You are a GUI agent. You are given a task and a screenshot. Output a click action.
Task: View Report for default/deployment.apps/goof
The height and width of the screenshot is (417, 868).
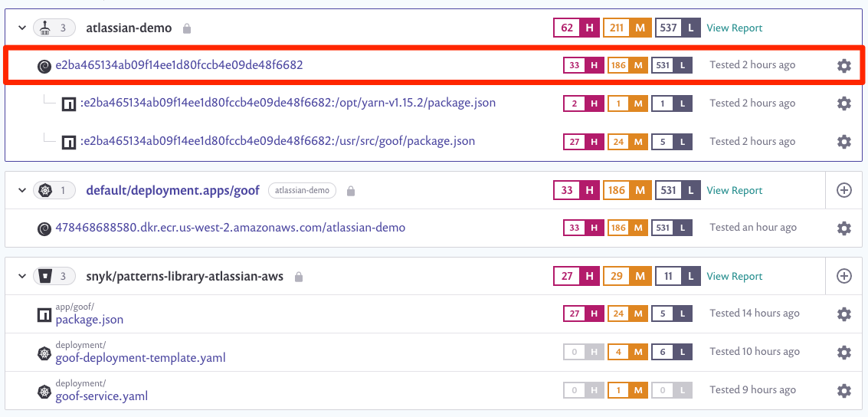pyautogui.click(x=735, y=191)
